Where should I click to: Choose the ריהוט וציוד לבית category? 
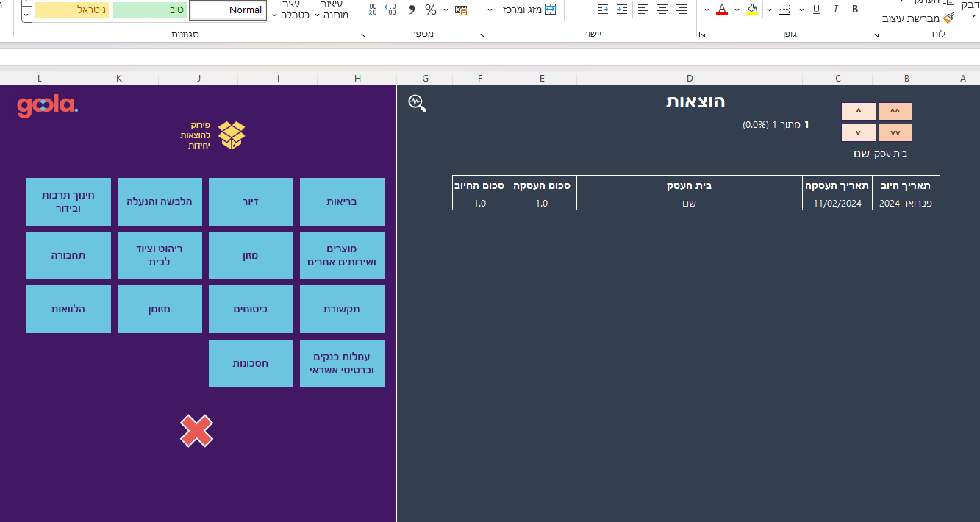(160, 255)
